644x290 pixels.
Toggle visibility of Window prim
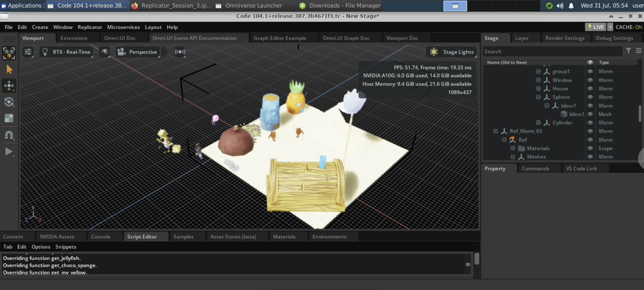pos(590,80)
